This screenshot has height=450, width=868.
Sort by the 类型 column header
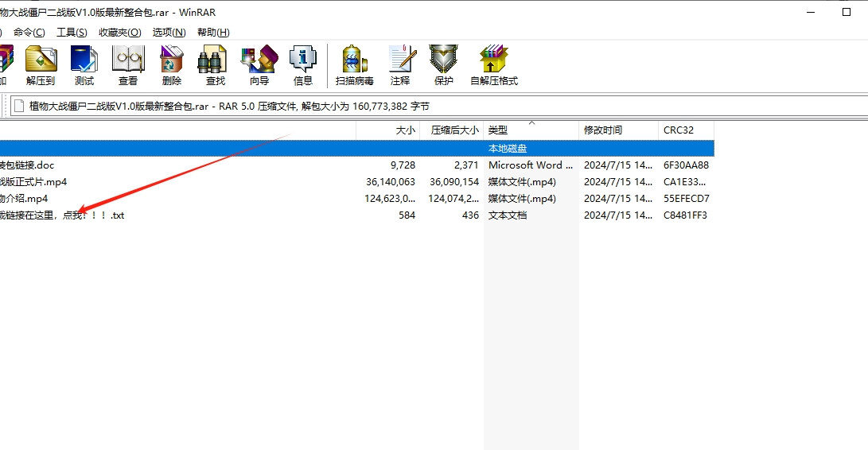point(531,130)
